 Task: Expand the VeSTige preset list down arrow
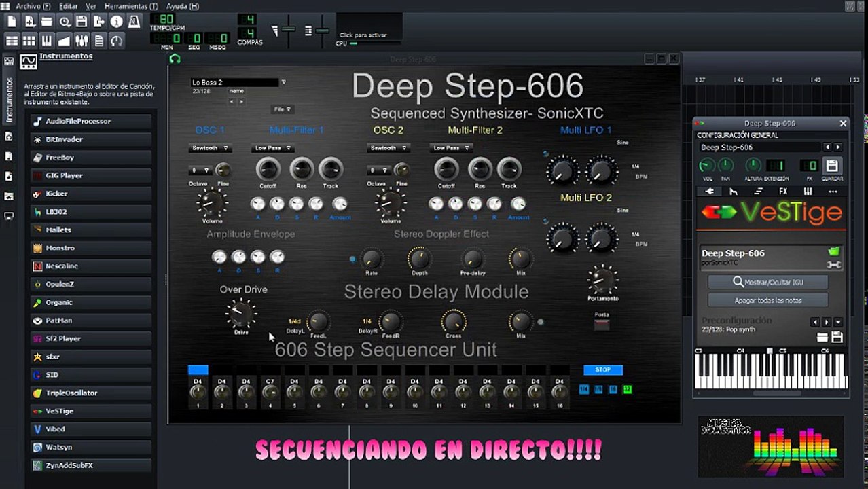(x=838, y=322)
